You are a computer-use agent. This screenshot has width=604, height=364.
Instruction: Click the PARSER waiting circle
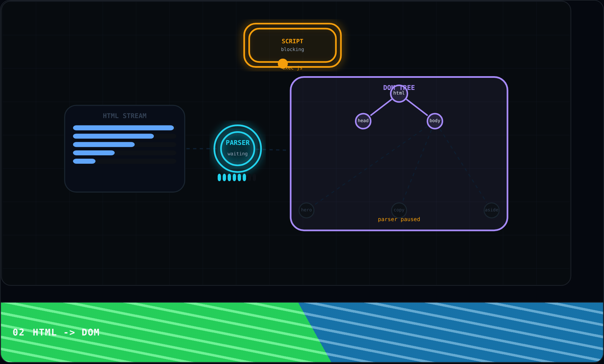point(238,149)
